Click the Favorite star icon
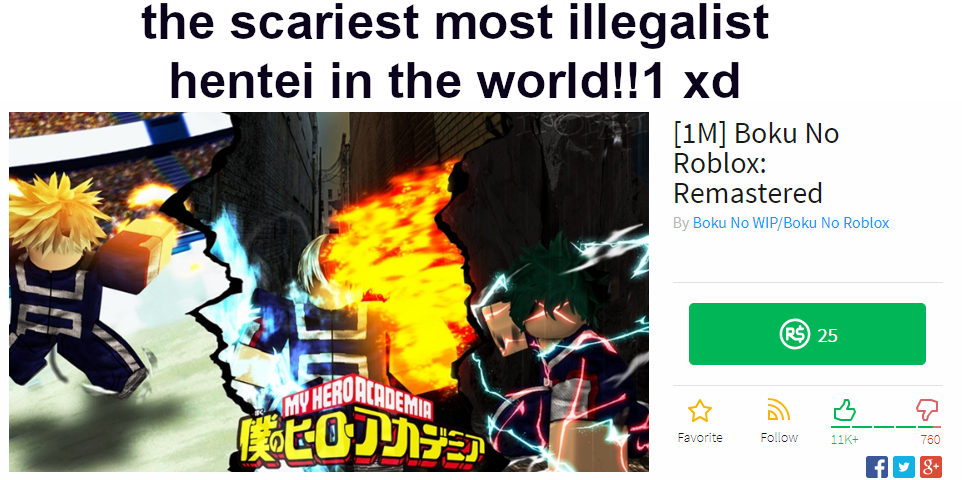Image resolution: width=962 pixels, height=480 pixels. [x=699, y=411]
